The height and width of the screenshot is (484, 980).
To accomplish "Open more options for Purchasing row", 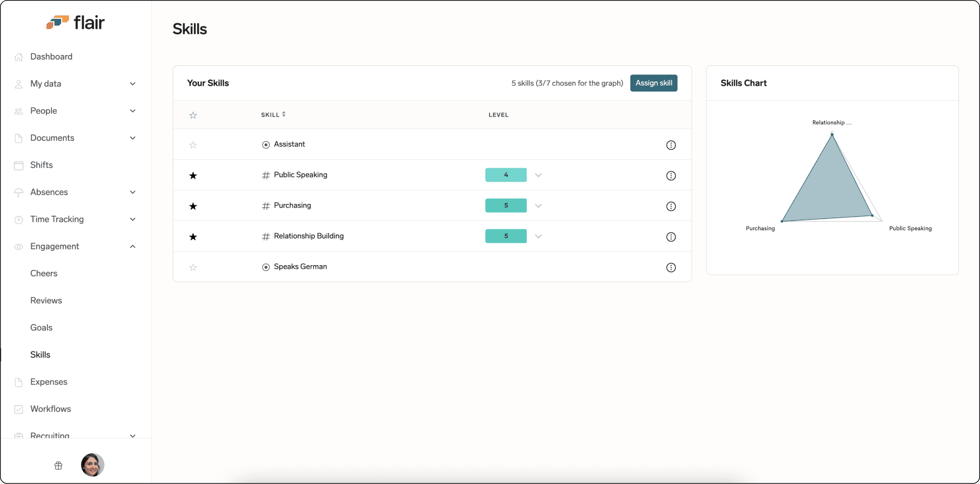I will tap(671, 207).
